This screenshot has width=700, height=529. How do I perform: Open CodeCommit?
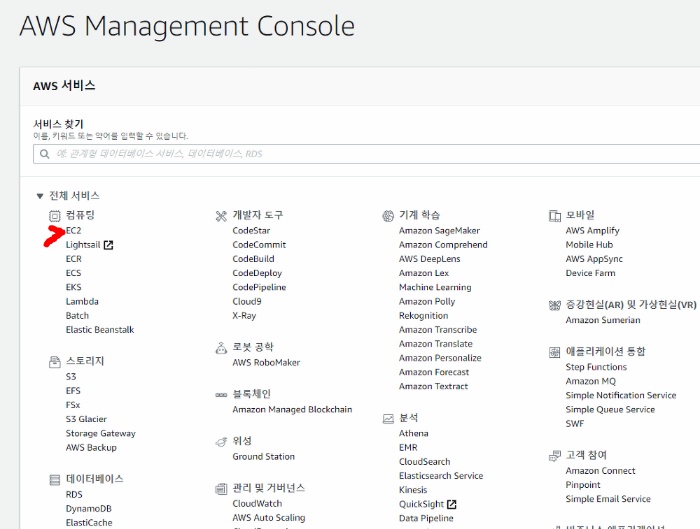[x=259, y=245]
